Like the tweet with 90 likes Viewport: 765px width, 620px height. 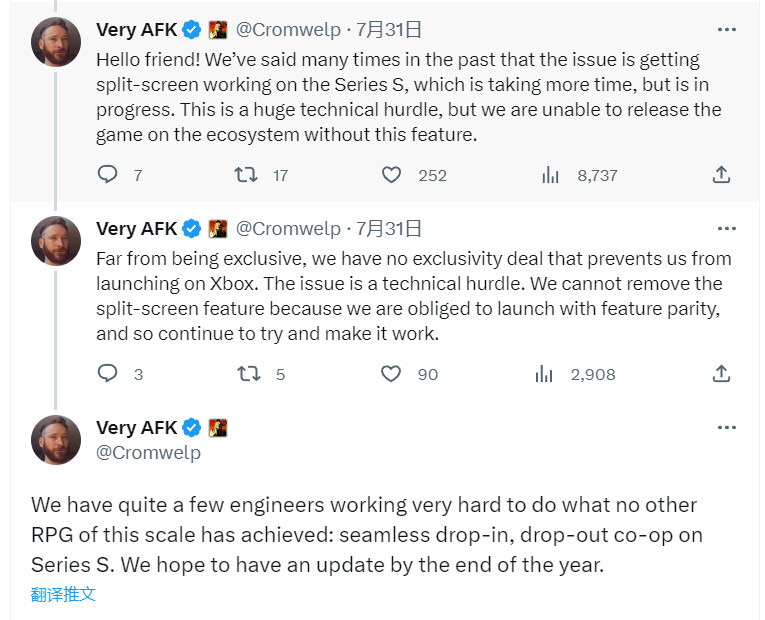tap(392, 374)
